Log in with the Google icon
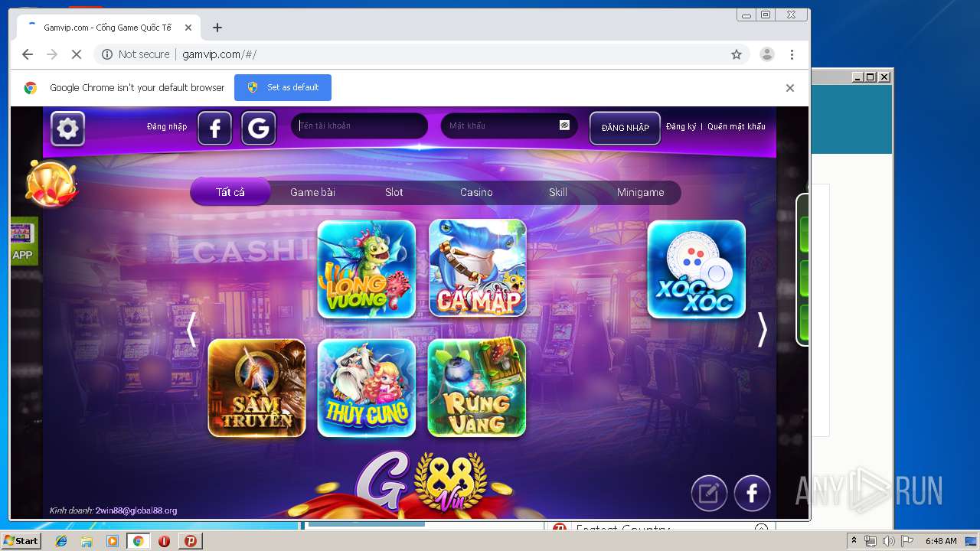This screenshot has width=980, height=551. (259, 129)
